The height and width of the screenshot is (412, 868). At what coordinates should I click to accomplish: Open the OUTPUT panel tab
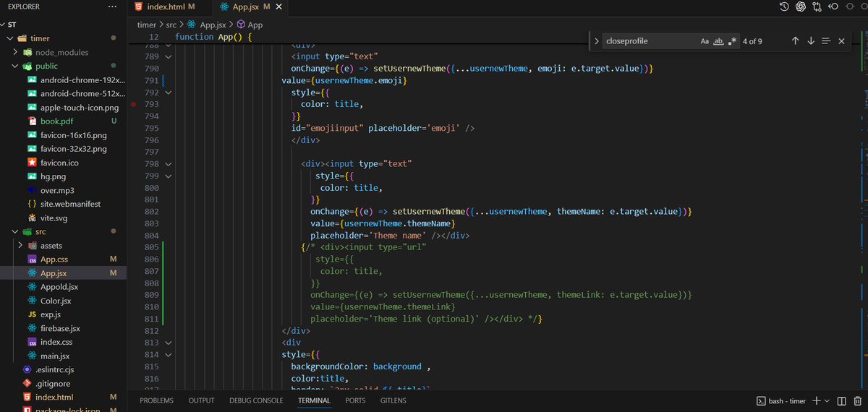pyautogui.click(x=201, y=400)
